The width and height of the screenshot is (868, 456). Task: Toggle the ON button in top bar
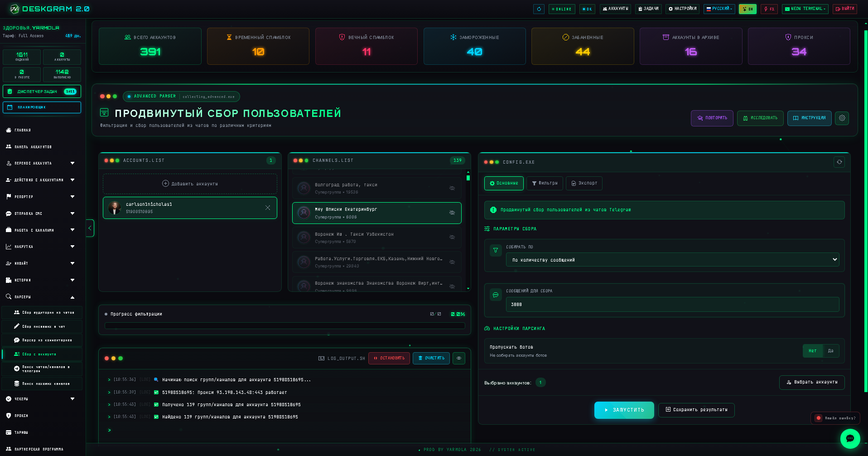click(x=747, y=9)
